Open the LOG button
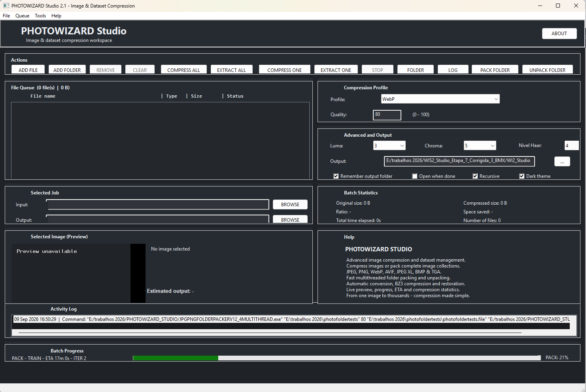 pos(453,70)
